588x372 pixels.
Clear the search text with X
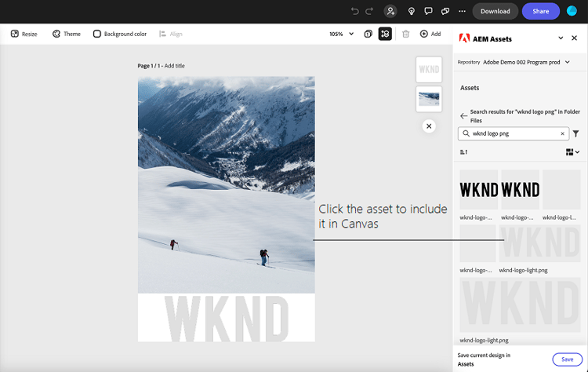tap(562, 133)
